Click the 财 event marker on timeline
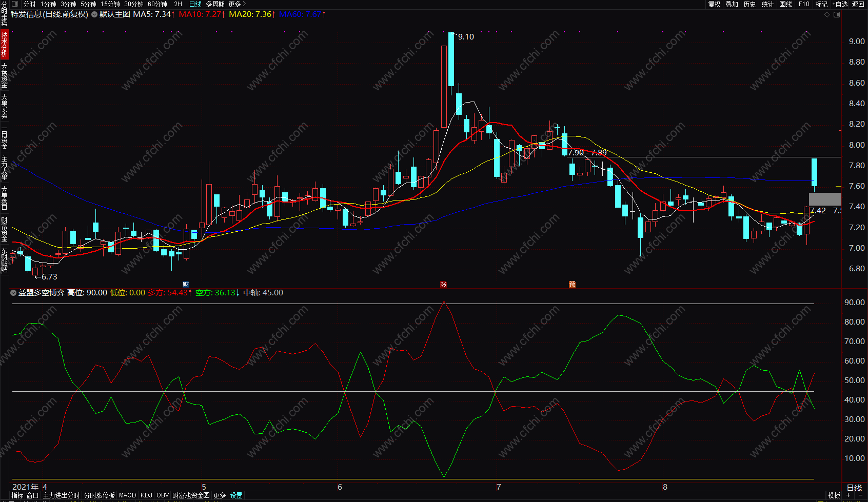868x502 pixels. tap(186, 285)
